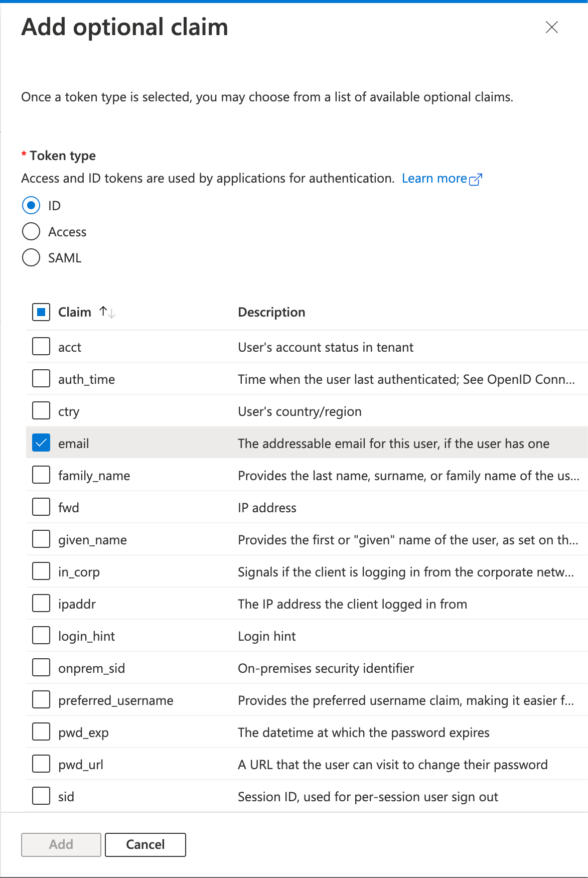This screenshot has width=588, height=878.
Task: Check the acct claim checkbox
Action: coord(41,346)
